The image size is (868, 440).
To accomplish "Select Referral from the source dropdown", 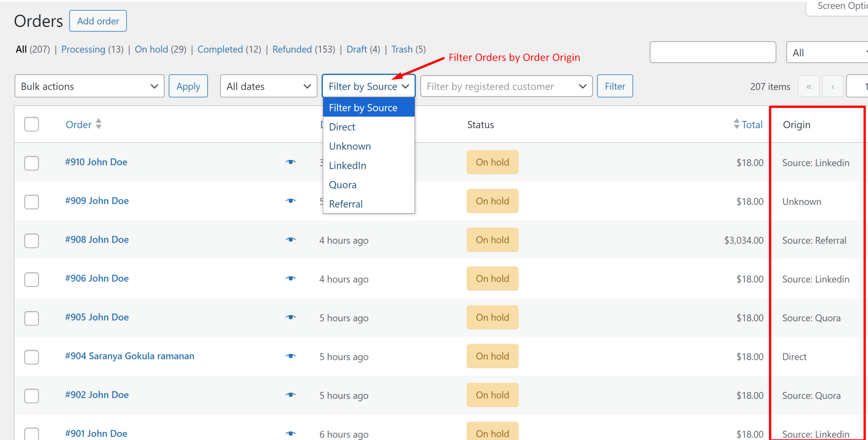I will (345, 204).
